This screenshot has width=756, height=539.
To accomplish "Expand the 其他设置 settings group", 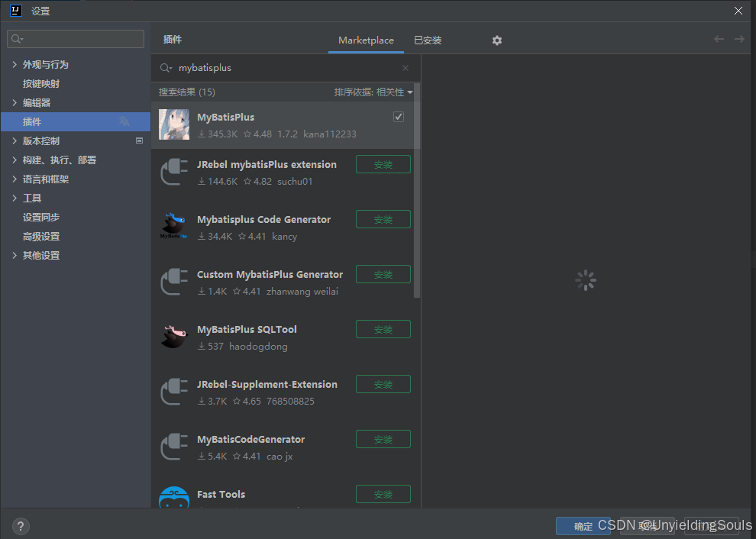I will [x=14, y=255].
